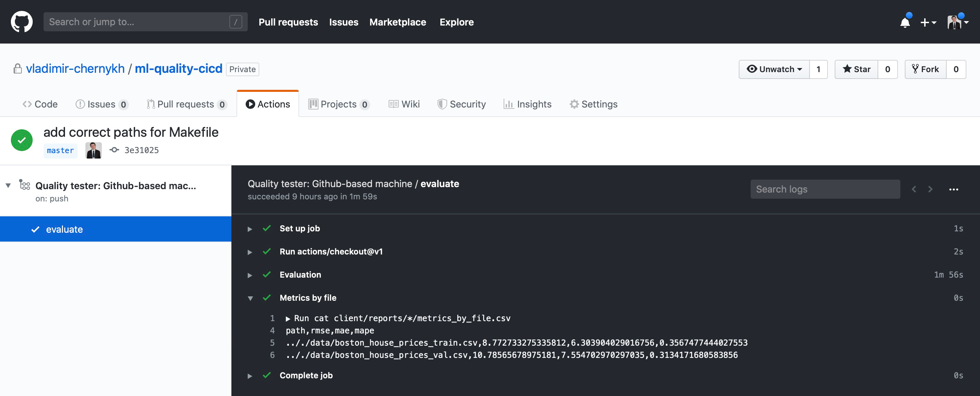Click the slash shortcut icon in search
The width and height of the screenshot is (980, 396).
(235, 22)
